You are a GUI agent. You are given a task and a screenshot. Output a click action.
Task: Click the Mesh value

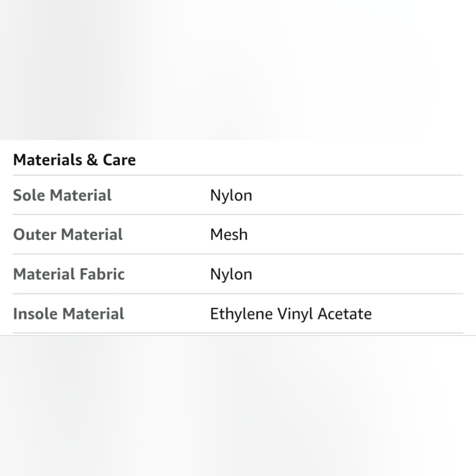pos(229,234)
